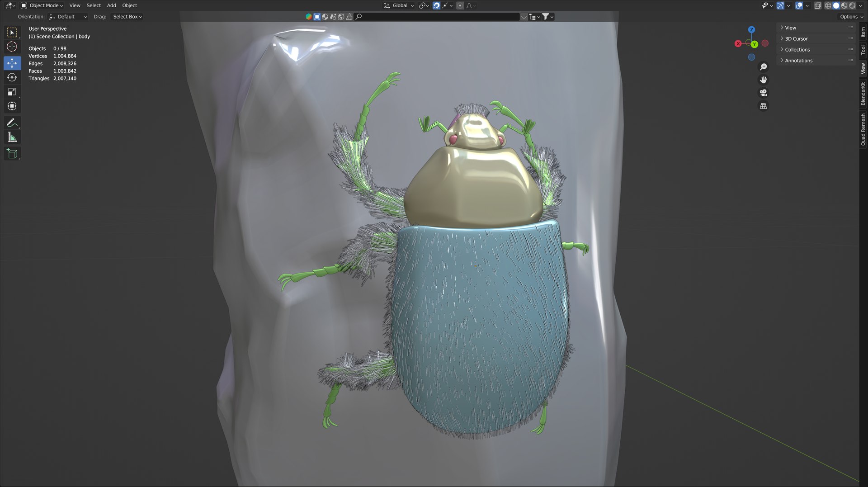868x487 pixels.
Task: Click the red X axis gizmo ball
Action: click(738, 44)
